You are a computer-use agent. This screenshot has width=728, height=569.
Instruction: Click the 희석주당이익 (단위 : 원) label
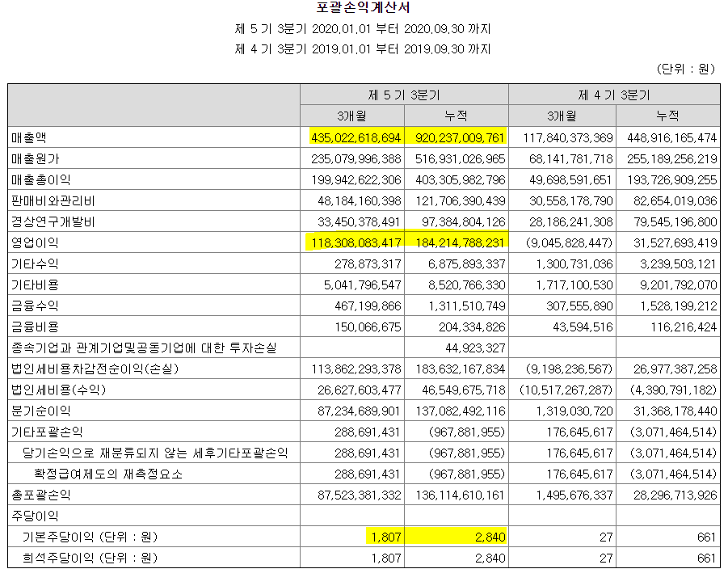(90, 558)
